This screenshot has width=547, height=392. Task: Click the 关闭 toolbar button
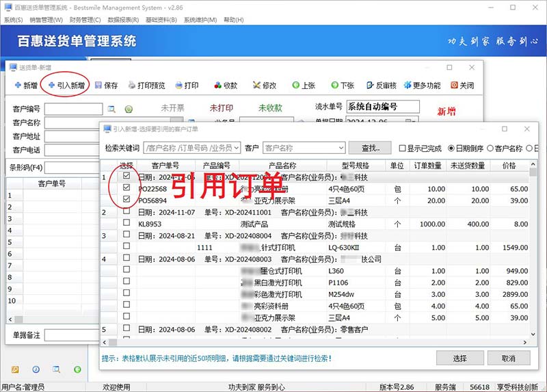click(x=462, y=85)
